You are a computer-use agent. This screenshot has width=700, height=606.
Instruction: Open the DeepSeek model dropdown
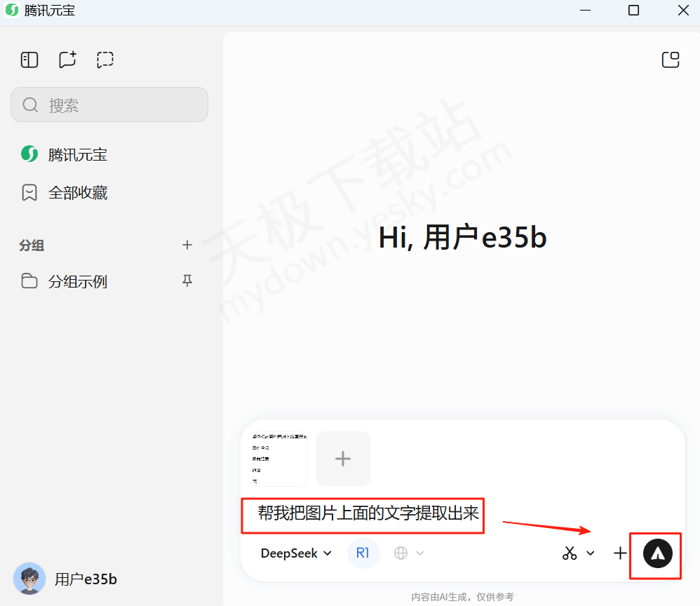(x=295, y=553)
